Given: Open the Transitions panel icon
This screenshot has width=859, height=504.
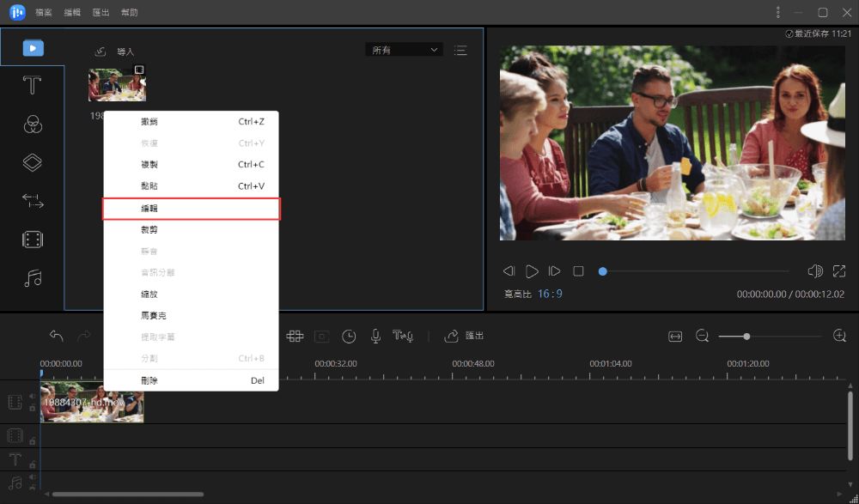Looking at the screenshot, I should click(x=33, y=201).
